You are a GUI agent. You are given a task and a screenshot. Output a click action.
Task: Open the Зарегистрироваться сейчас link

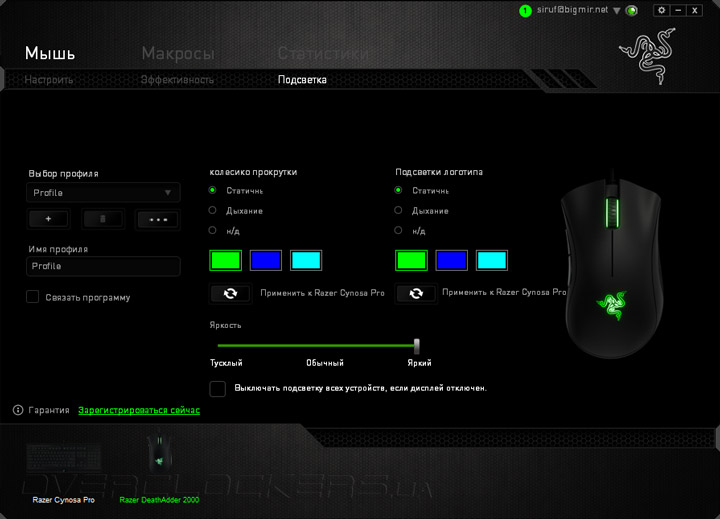pyautogui.click(x=139, y=410)
